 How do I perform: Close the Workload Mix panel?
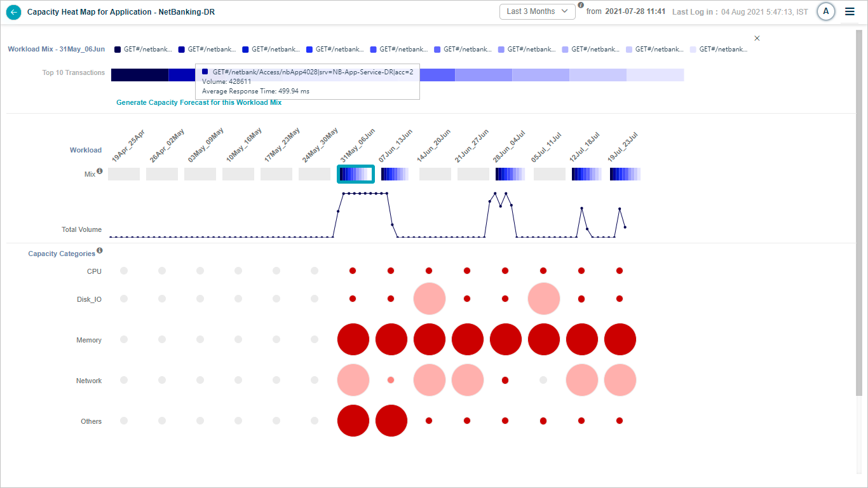click(x=757, y=38)
